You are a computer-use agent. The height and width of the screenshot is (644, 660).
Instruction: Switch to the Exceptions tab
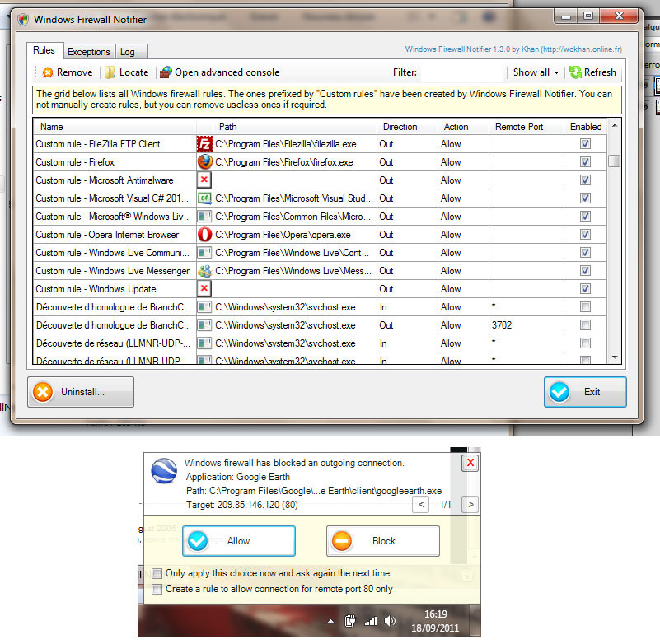pos(89,52)
